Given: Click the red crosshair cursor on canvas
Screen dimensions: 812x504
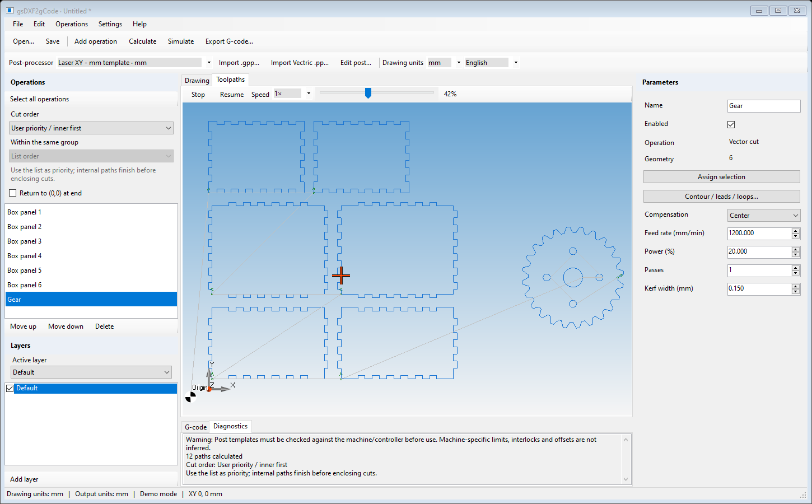Looking at the screenshot, I should coord(340,276).
